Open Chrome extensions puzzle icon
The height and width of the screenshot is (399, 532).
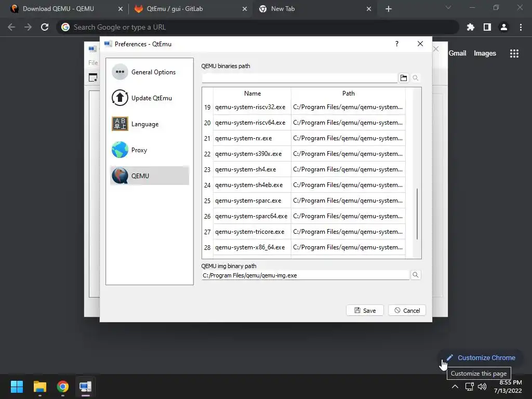click(471, 27)
